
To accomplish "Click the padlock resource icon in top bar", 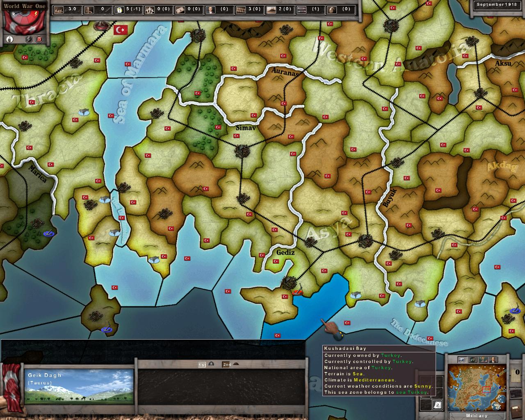I will point(119,10).
